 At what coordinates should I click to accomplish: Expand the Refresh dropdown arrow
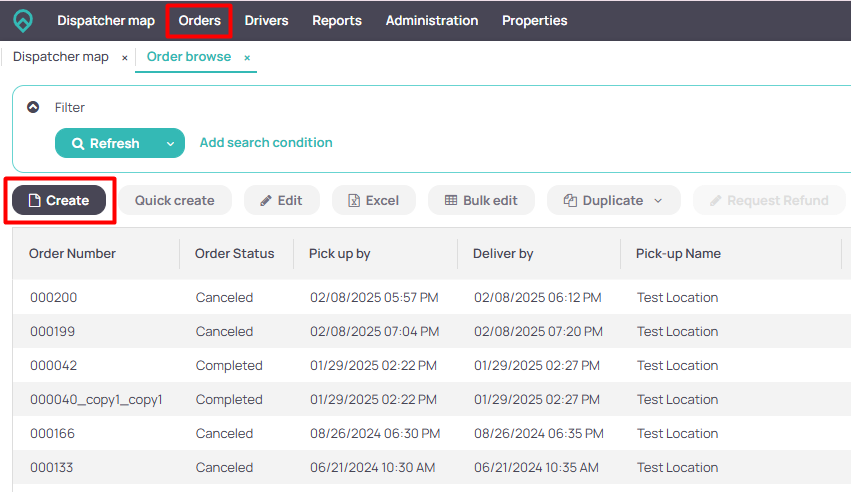pyautogui.click(x=170, y=144)
